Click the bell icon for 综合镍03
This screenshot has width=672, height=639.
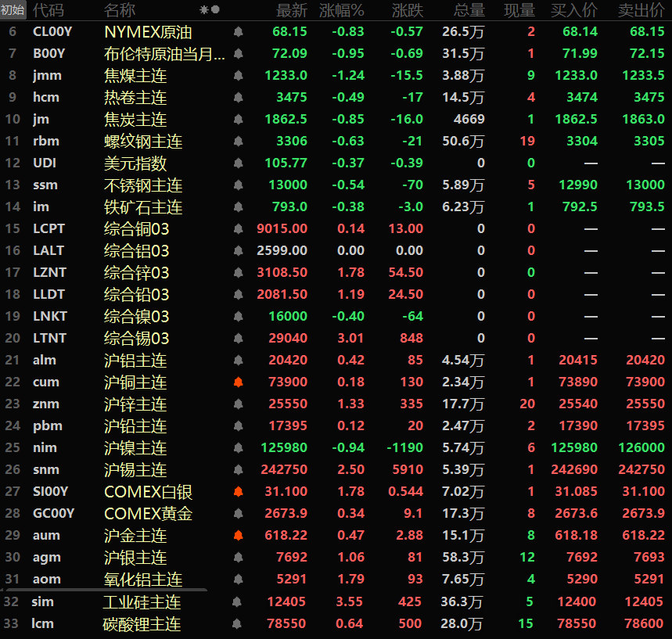(x=239, y=316)
